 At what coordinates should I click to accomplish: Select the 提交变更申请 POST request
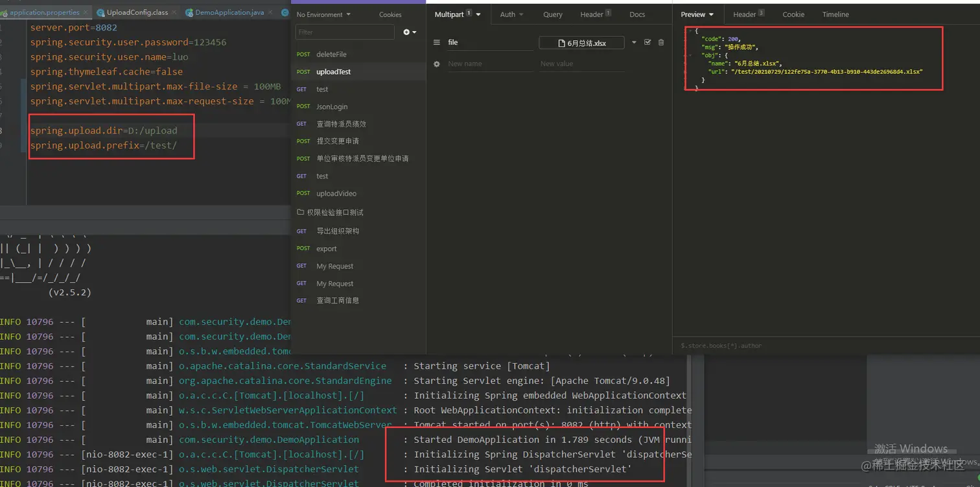point(358,141)
